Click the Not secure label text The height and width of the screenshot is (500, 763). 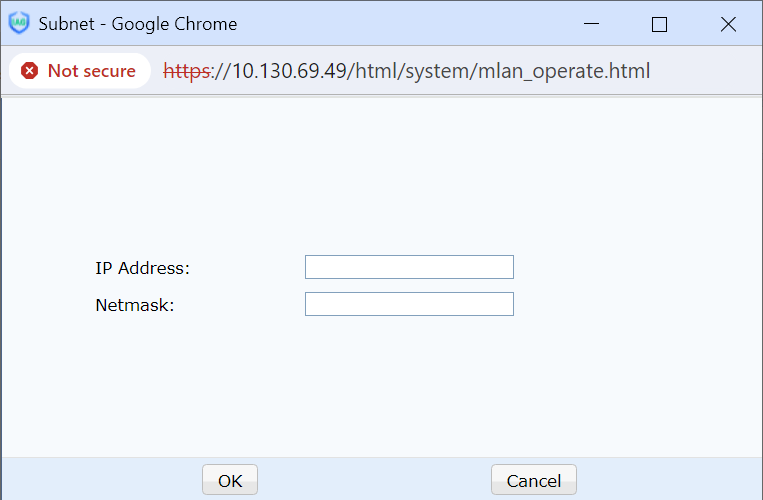click(91, 71)
